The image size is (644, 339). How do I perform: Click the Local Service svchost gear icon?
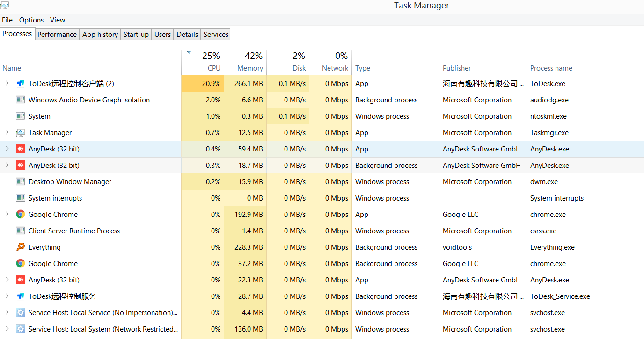click(x=20, y=313)
